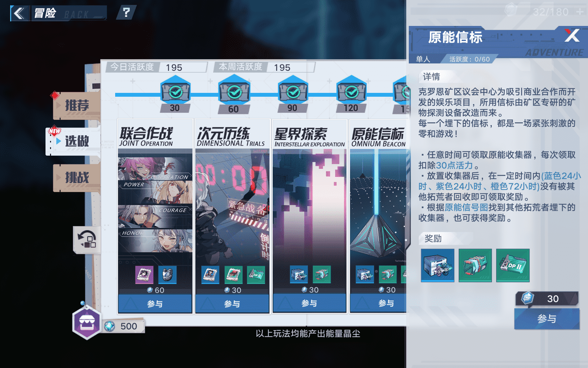Click the 30点活力 highlighted text
Image resolution: width=588 pixels, height=368 pixels.
click(454, 165)
